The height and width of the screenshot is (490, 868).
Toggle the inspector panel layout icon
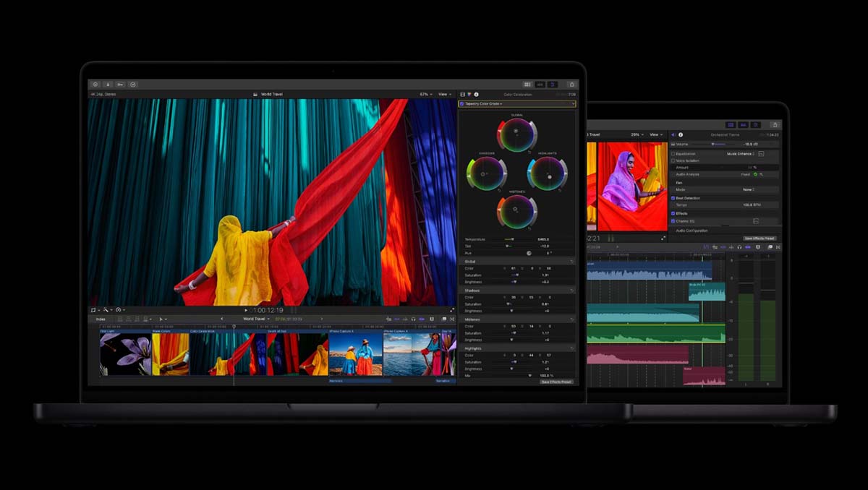point(552,85)
